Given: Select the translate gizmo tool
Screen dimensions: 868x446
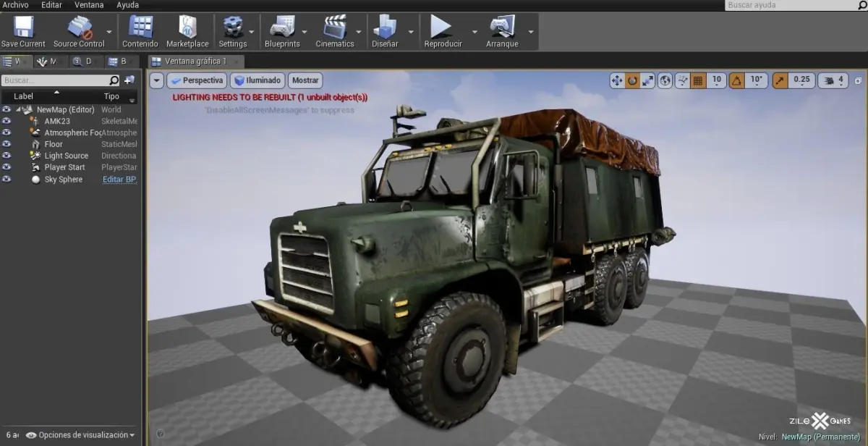Looking at the screenshot, I should point(617,81).
